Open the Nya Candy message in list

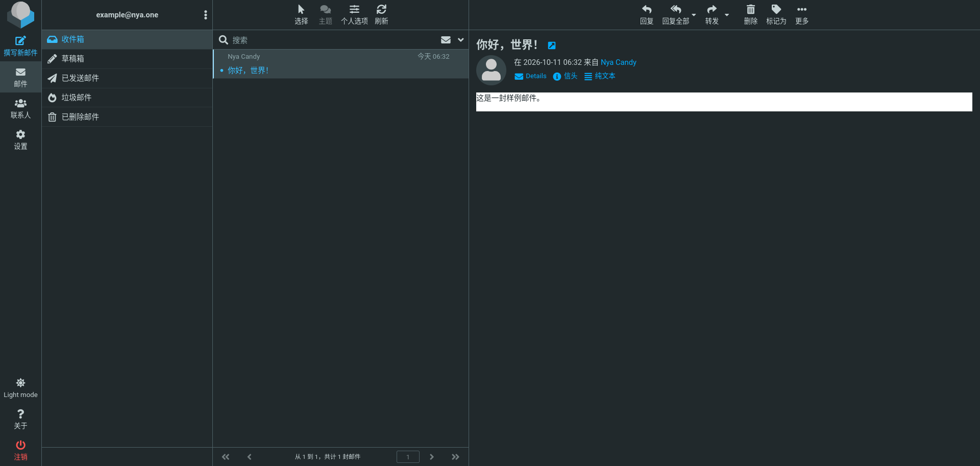pyautogui.click(x=341, y=64)
